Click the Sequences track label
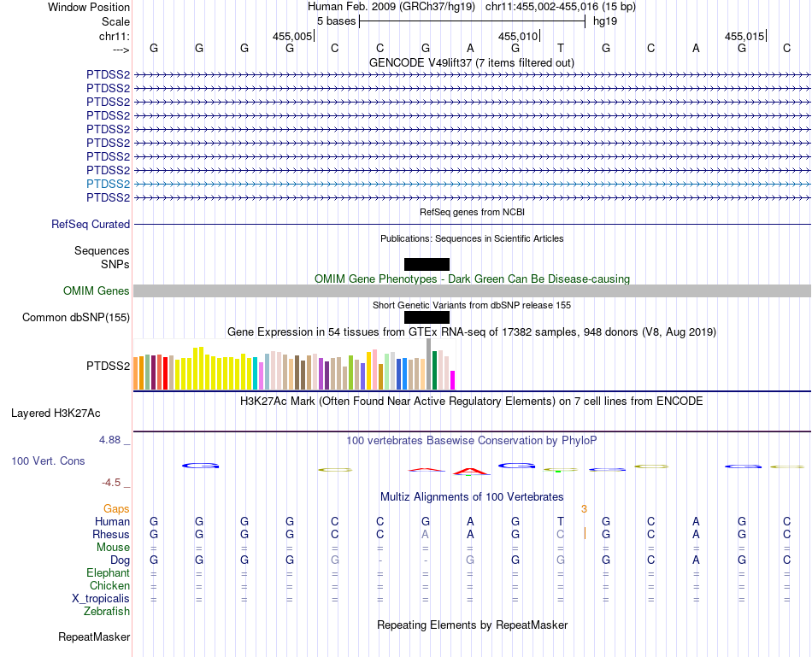 [x=102, y=250]
